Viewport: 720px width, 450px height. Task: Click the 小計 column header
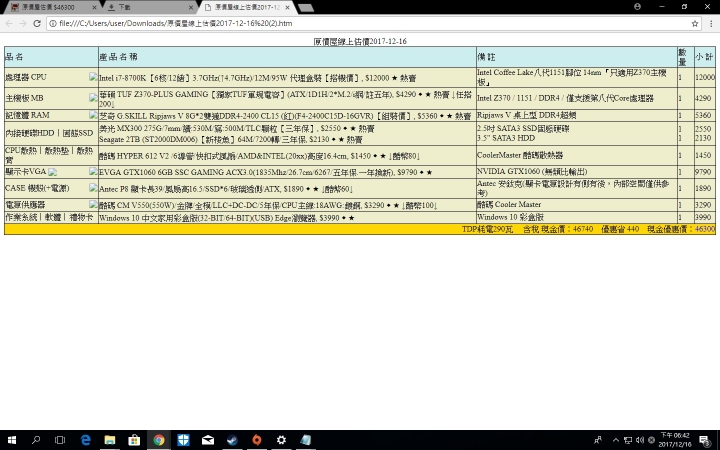[704, 57]
